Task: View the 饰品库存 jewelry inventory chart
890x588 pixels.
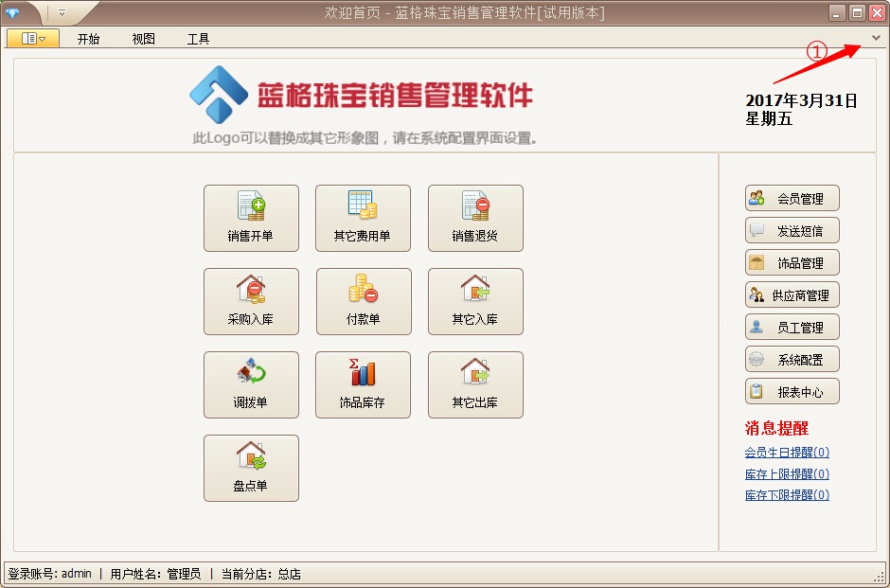Action: [363, 384]
